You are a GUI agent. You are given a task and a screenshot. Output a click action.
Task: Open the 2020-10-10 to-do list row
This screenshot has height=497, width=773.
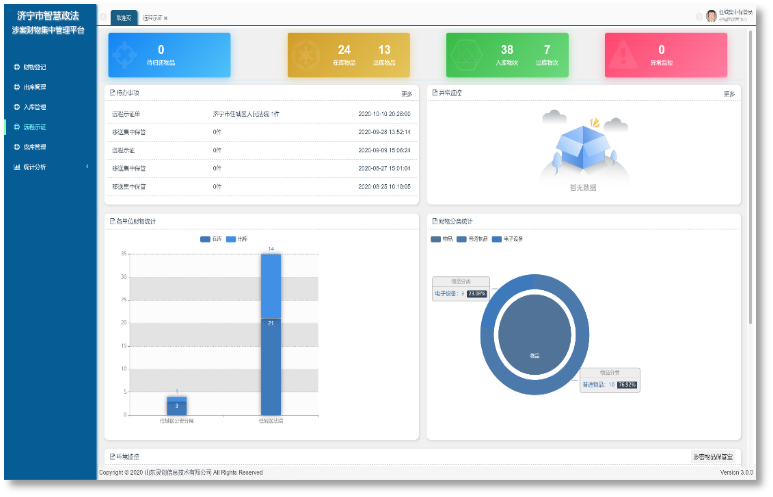[262, 115]
